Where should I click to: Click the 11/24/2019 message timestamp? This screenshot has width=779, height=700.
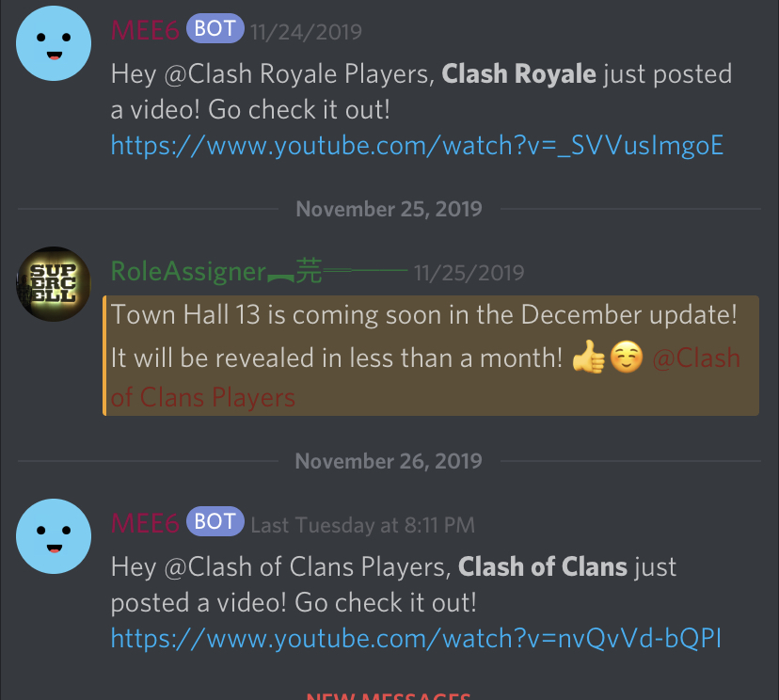(307, 32)
